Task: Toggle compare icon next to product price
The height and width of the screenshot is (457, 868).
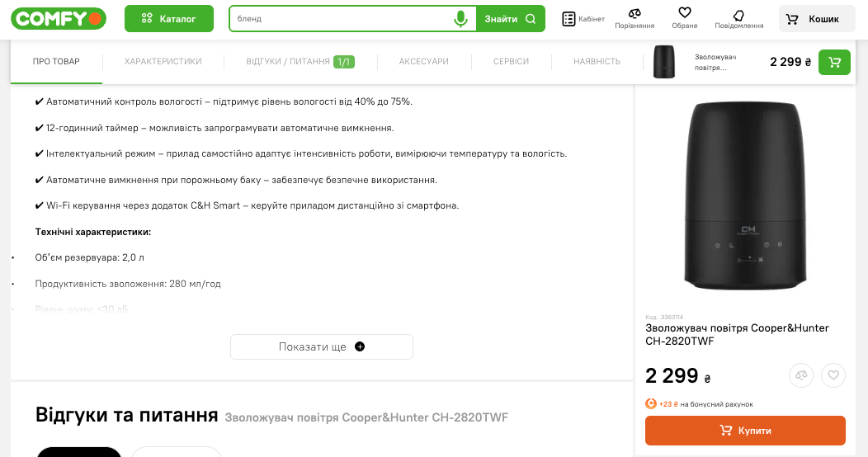Action: [801, 375]
